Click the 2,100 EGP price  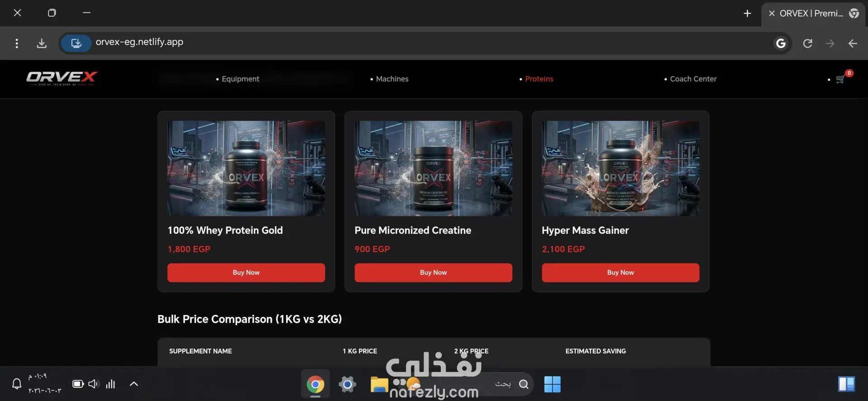pos(563,249)
